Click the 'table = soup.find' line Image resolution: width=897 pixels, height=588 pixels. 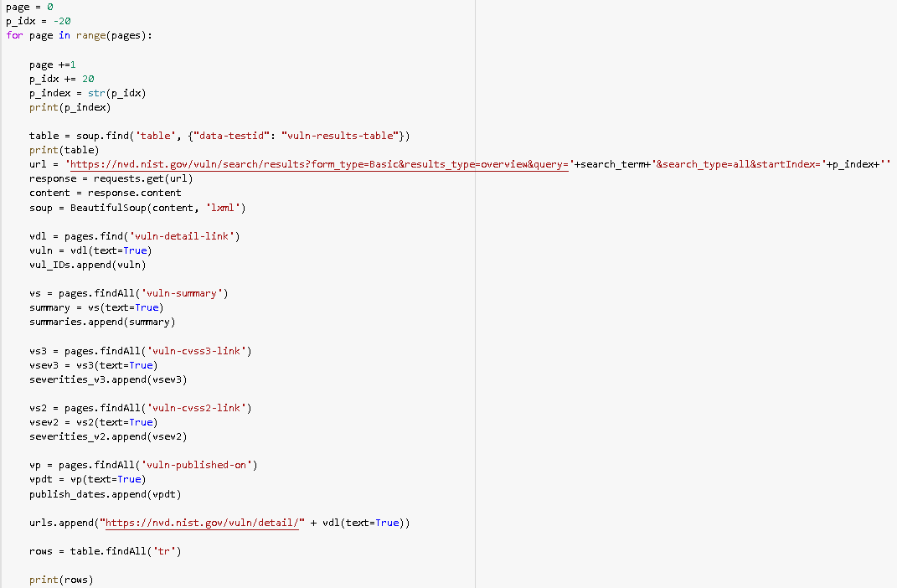point(219,136)
